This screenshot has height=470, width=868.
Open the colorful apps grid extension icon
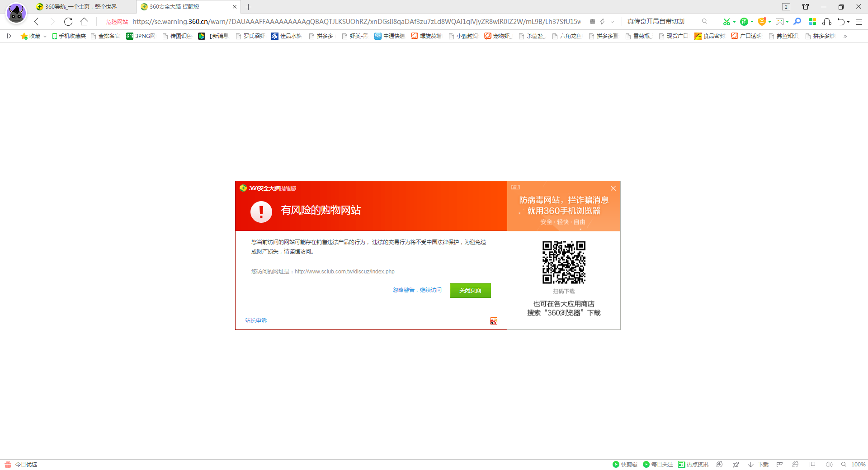(x=812, y=22)
